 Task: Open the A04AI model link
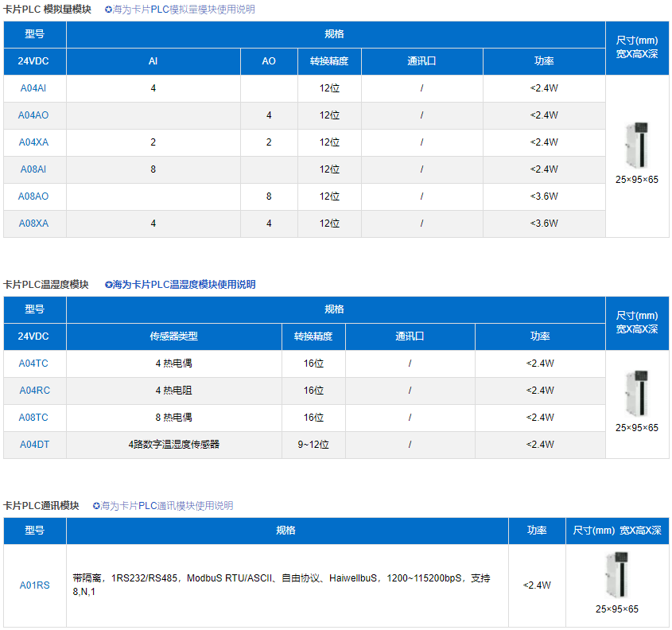pos(33,88)
